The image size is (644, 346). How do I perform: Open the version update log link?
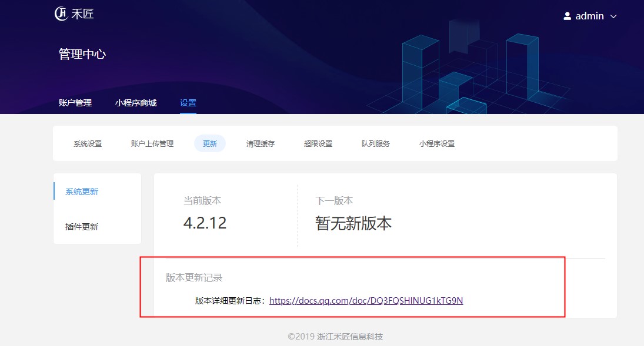click(366, 300)
